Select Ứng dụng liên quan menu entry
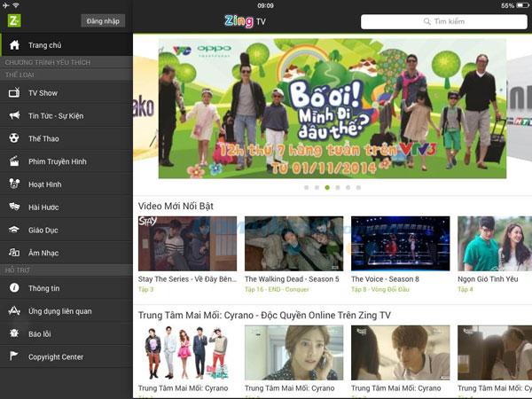This screenshot has width=532, height=399. tap(59, 311)
